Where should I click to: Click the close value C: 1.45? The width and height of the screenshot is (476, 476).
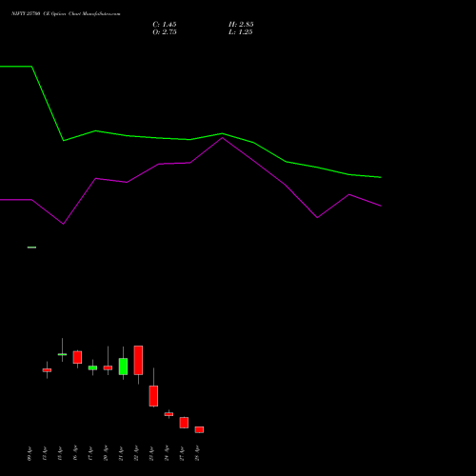(x=165, y=25)
